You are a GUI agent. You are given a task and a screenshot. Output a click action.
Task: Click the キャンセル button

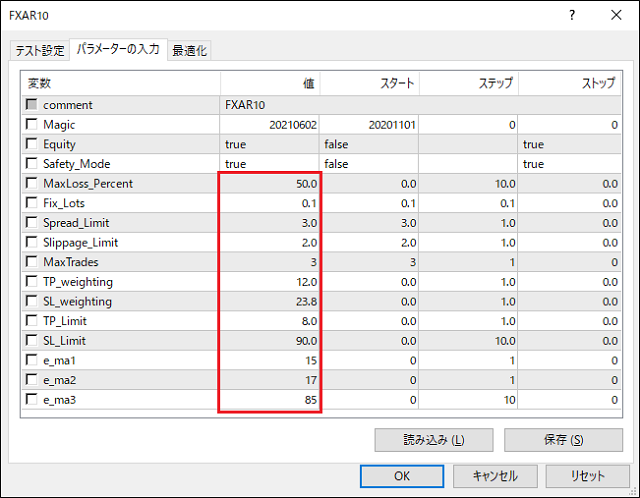[495, 476]
